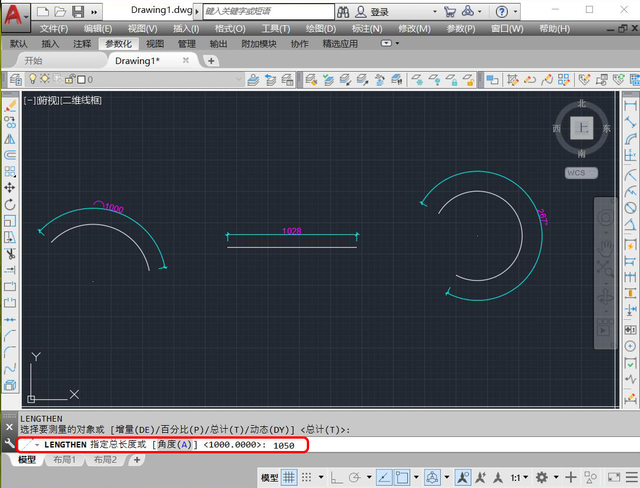This screenshot has width=640, height=488.
Task: Select the Copy objects tool
Action: click(10, 122)
